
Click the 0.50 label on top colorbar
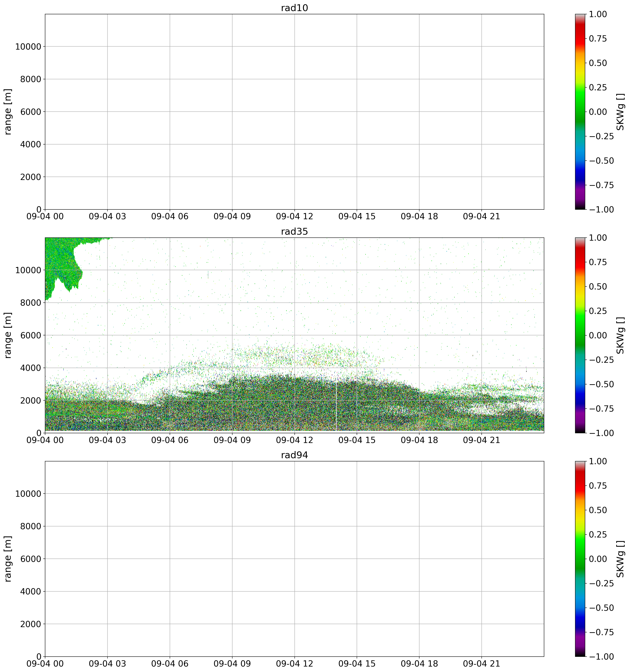pyautogui.click(x=598, y=63)
